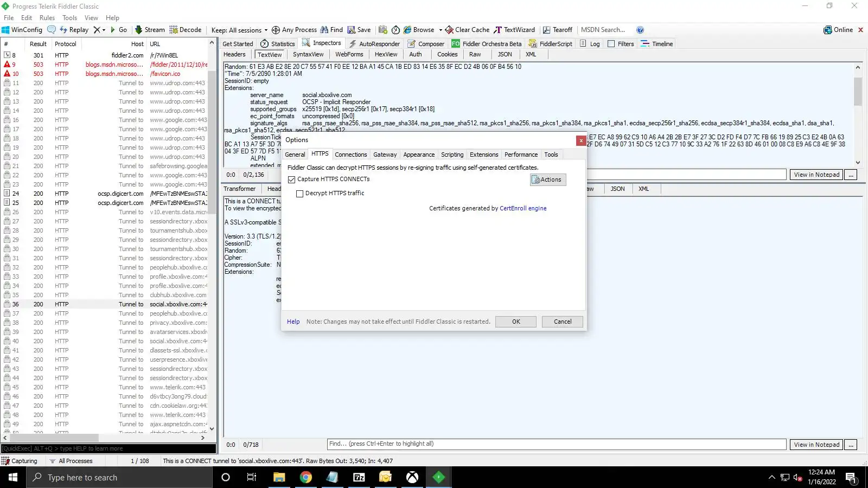Switch to the Performance options tab
The image size is (868, 488).
521,155
